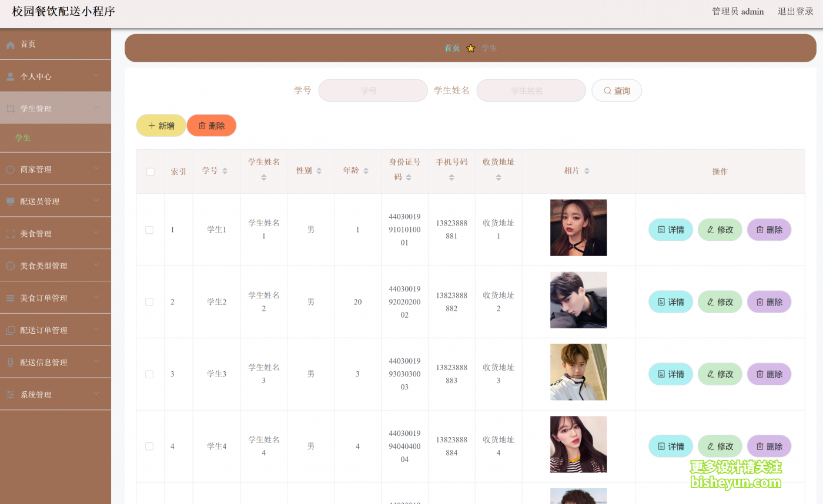This screenshot has height=504, width=823.
Task: Open the 配送信息管理 sidebar menu
Action: (x=55, y=362)
